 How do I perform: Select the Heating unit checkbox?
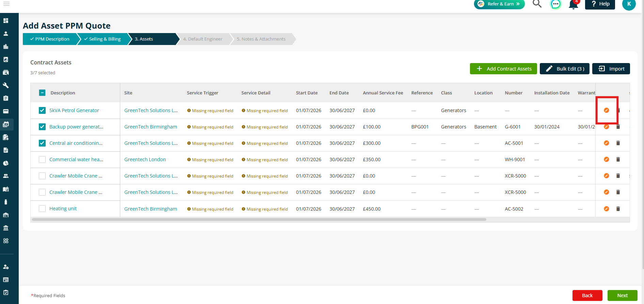pos(42,209)
